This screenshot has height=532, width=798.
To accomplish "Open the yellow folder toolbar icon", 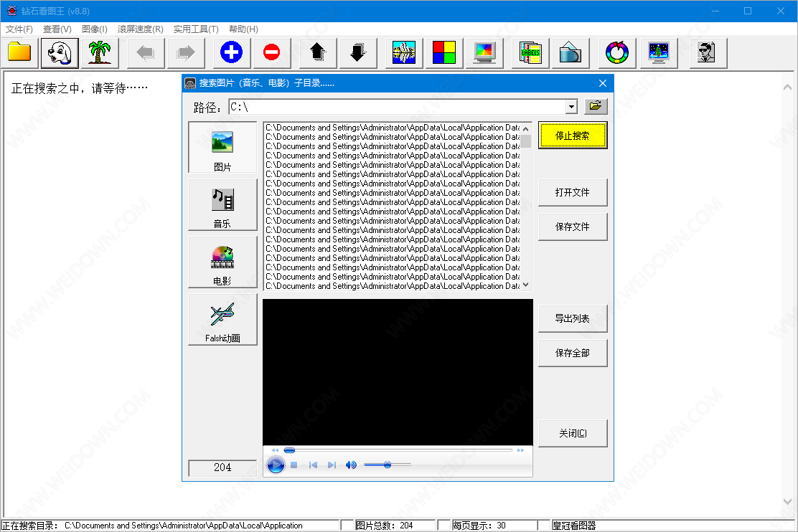I will 19,52.
